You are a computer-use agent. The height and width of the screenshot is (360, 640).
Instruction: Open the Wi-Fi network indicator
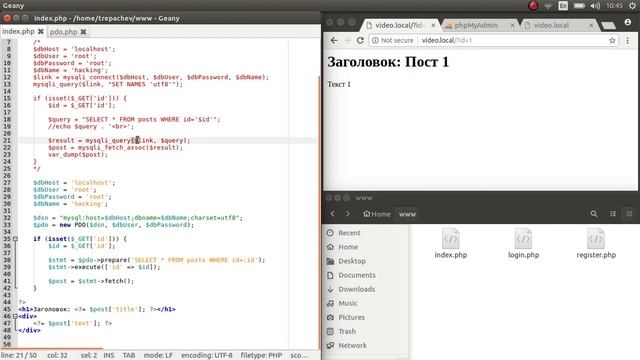pos(548,6)
